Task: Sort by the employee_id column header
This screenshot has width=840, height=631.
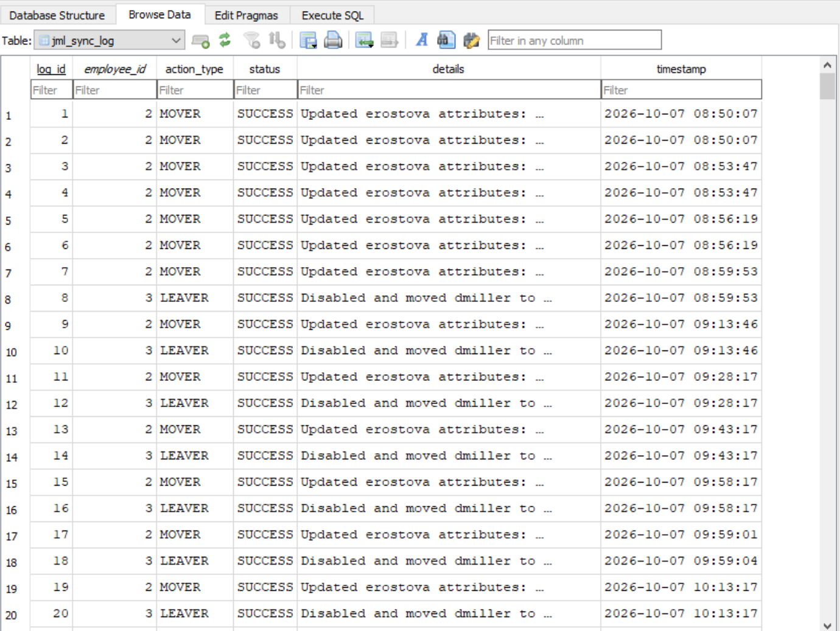Action: click(x=115, y=69)
